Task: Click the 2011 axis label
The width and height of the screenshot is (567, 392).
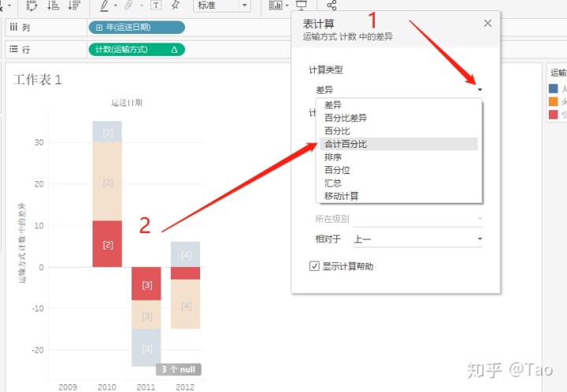Action: click(146, 387)
